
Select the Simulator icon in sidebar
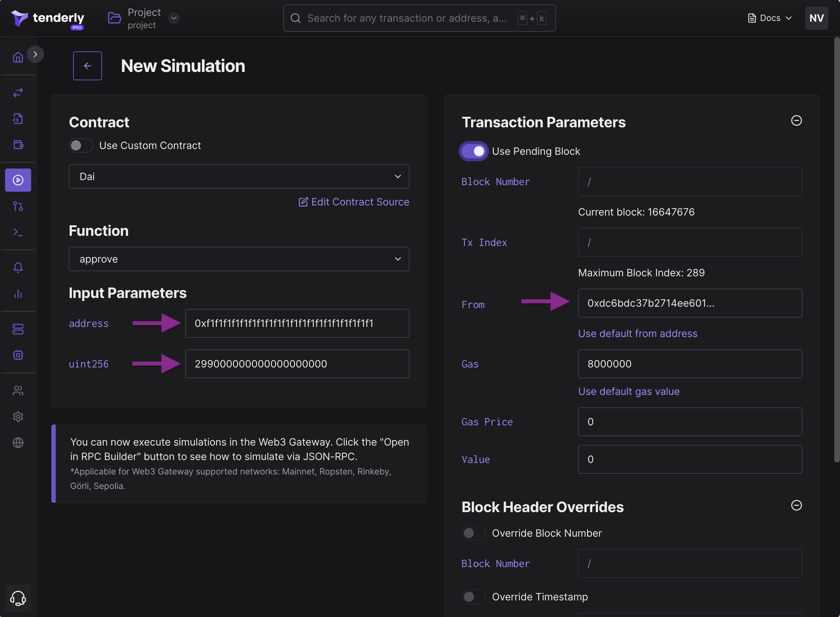click(x=18, y=180)
